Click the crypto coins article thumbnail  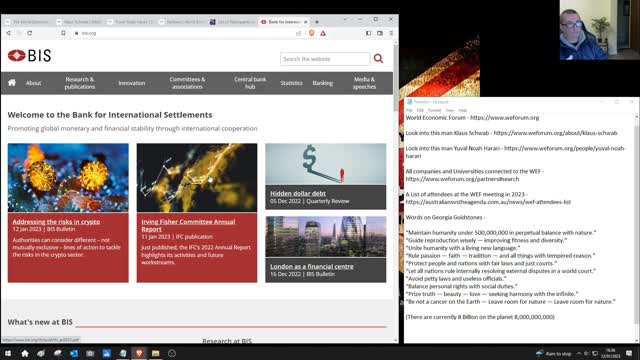[x=68, y=178]
